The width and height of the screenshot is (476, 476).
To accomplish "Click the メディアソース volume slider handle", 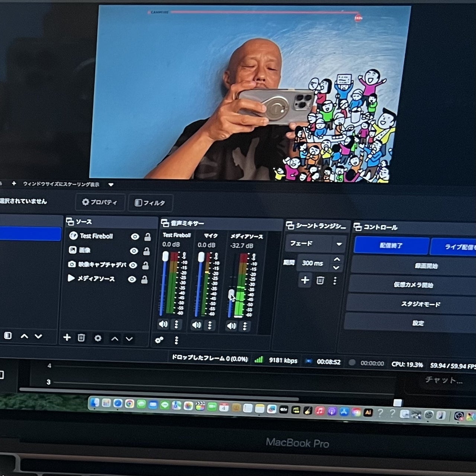I will point(231,295).
